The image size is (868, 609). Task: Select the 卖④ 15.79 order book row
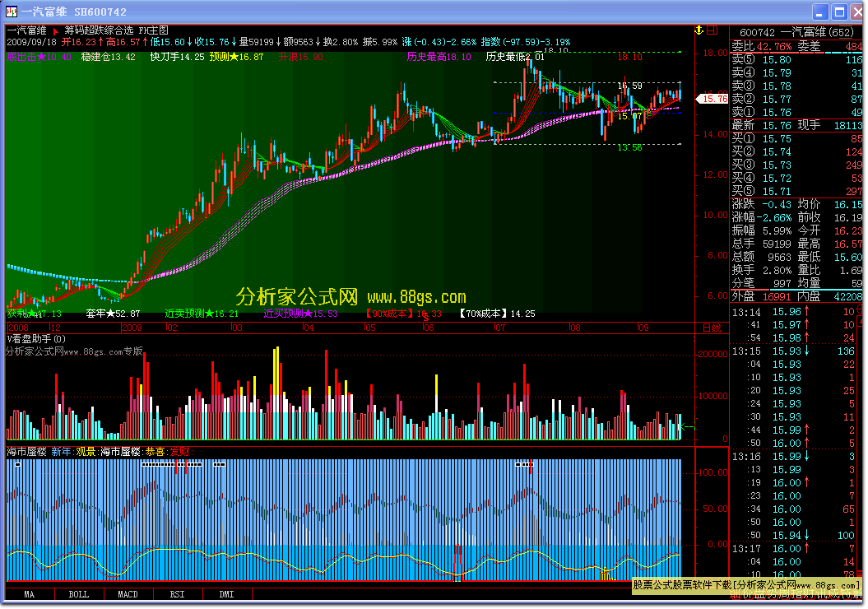(x=796, y=72)
